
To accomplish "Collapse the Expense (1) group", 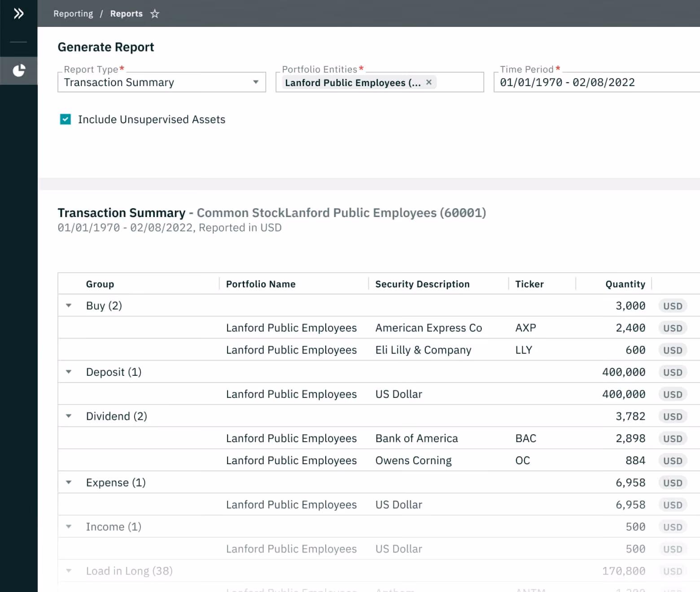I will (x=69, y=483).
